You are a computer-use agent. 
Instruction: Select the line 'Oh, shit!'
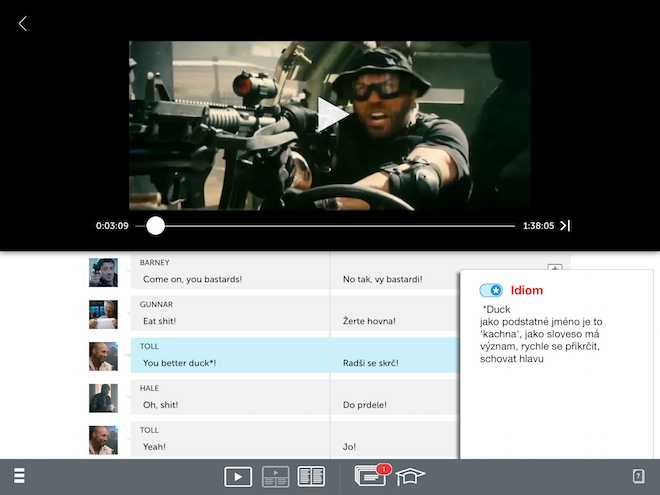pyautogui.click(x=160, y=405)
